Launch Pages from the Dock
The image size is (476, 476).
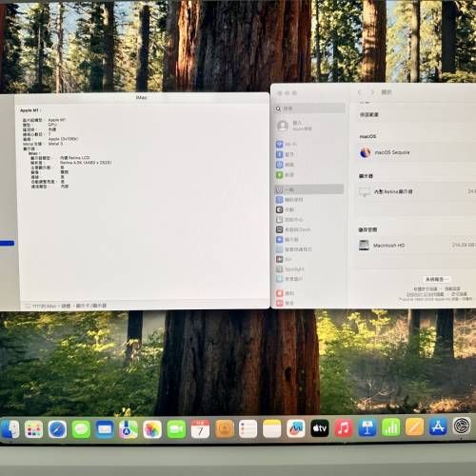point(415,427)
